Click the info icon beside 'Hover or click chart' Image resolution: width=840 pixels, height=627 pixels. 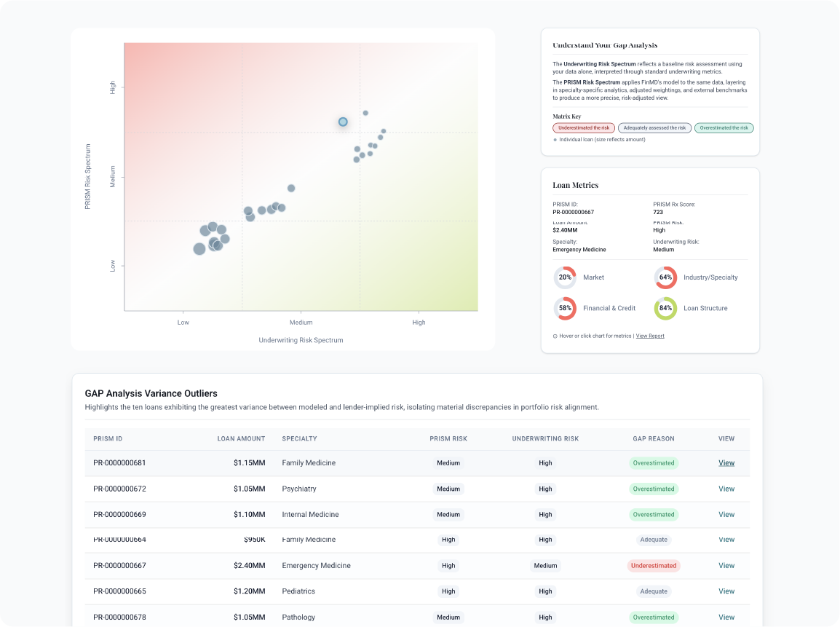click(555, 336)
